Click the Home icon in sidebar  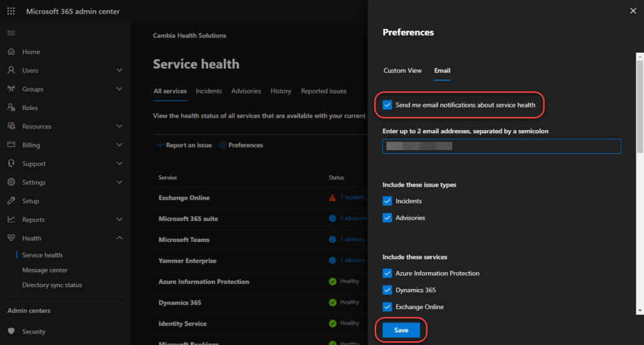[x=11, y=52]
